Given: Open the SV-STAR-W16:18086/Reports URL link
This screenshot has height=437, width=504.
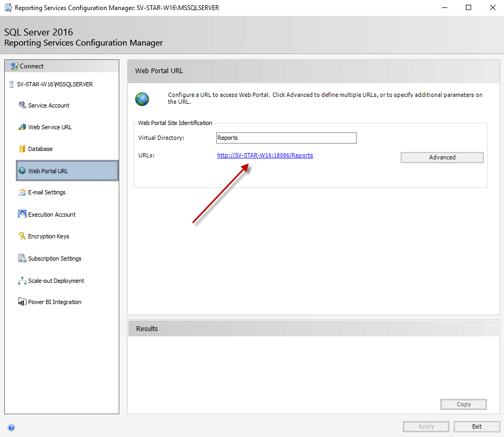Looking at the screenshot, I should (x=265, y=155).
